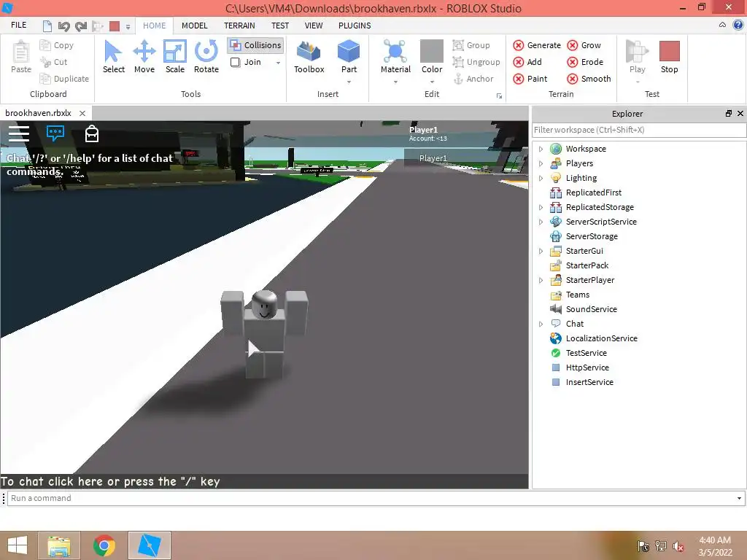Undo the last action in quick access bar
The image size is (747, 560).
(64, 26)
